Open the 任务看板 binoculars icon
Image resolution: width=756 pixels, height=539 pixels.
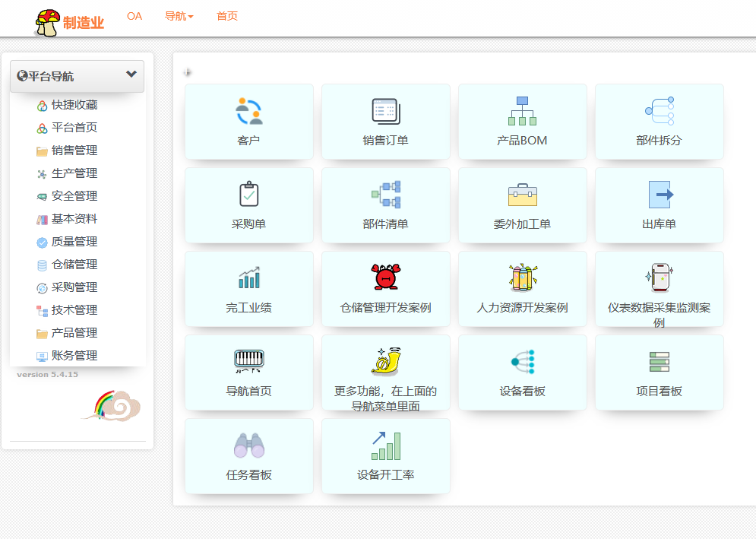(248, 445)
